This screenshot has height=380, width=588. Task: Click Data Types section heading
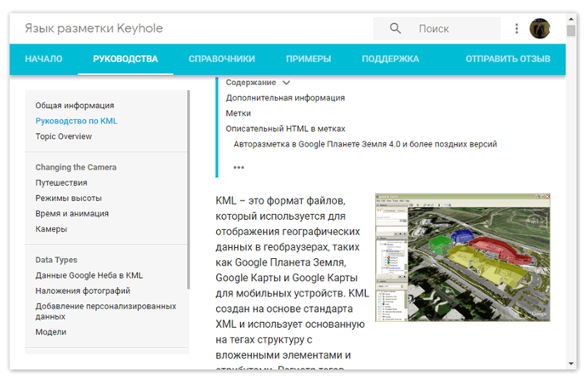click(56, 260)
